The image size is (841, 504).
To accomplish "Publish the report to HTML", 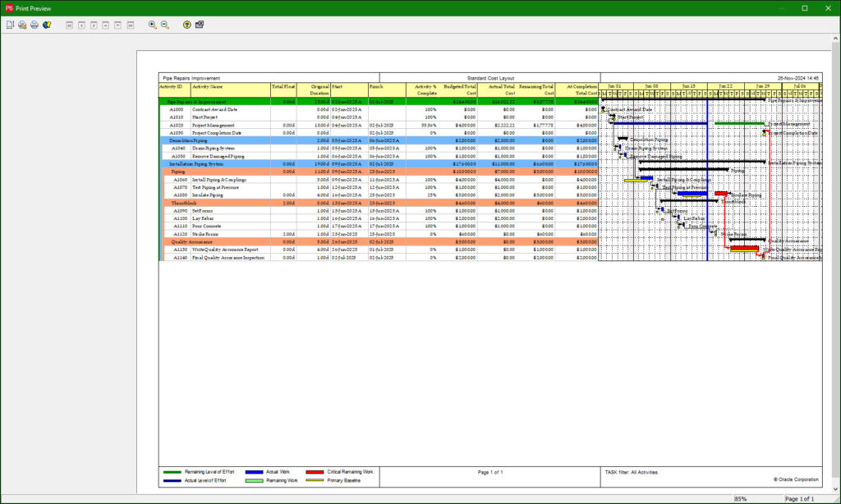I will [x=46, y=25].
